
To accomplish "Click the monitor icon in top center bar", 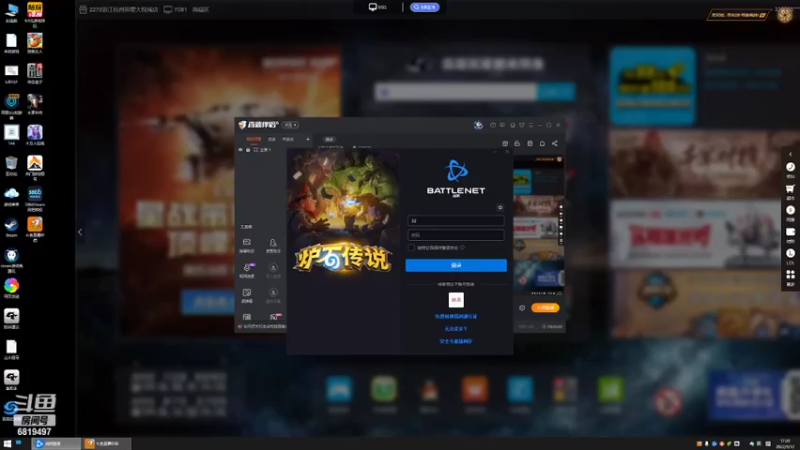I will [x=373, y=7].
